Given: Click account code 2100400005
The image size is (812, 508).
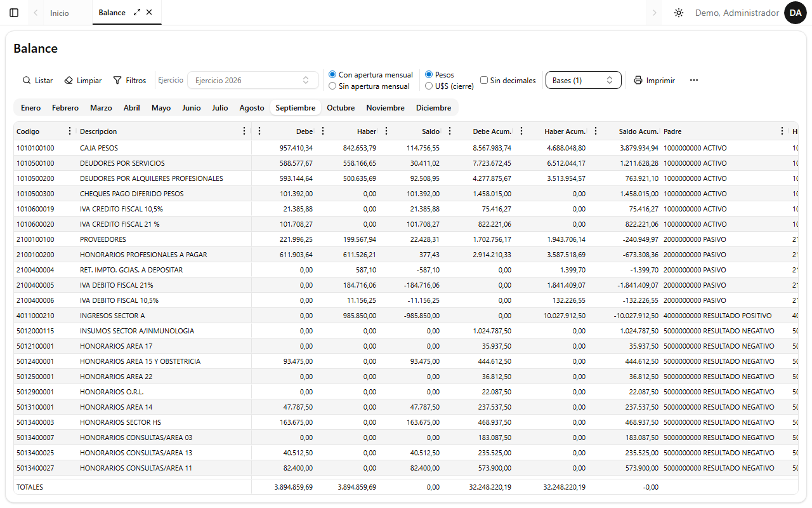Looking at the screenshot, I should (36, 285).
